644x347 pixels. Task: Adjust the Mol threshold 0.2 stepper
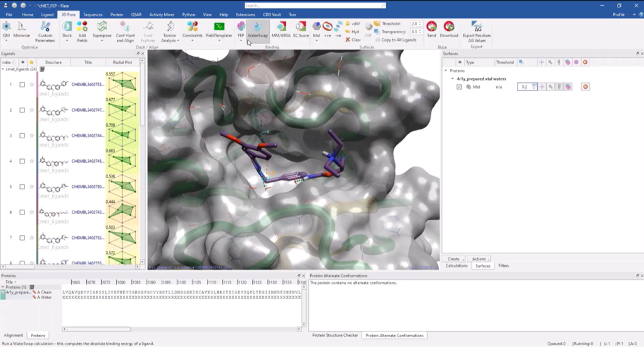pyautogui.click(x=534, y=87)
